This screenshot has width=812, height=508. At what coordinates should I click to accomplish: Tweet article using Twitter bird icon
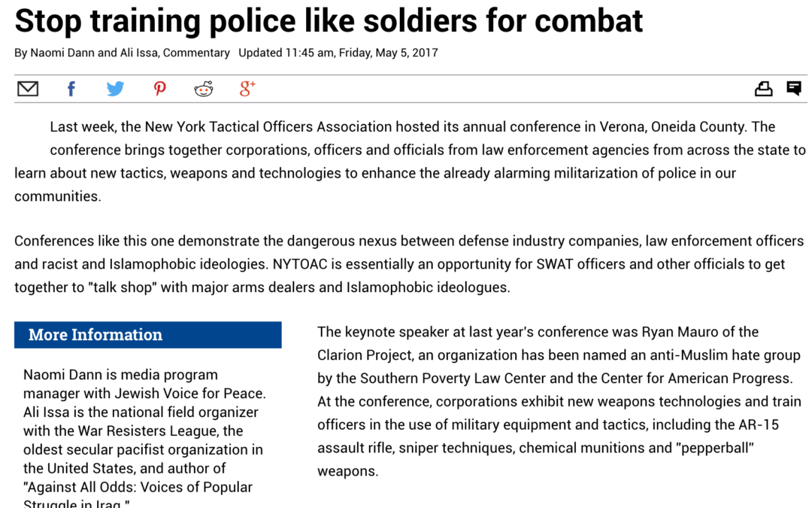click(x=115, y=89)
